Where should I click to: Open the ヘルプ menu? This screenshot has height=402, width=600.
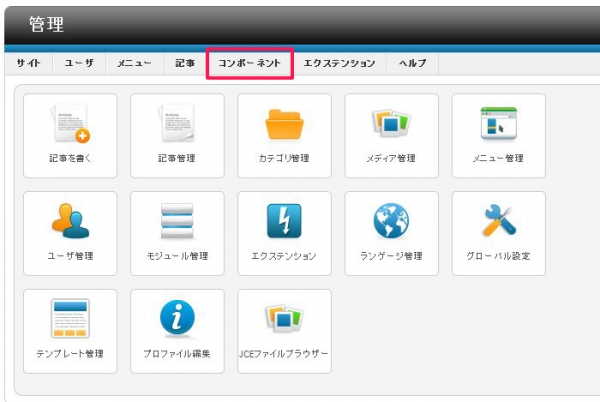412,63
